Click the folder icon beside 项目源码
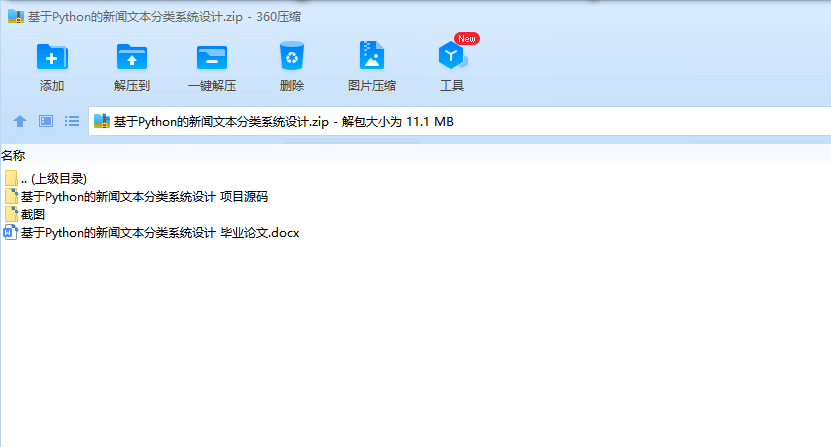Screen dimensions: 831x447 click(x=11, y=197)
